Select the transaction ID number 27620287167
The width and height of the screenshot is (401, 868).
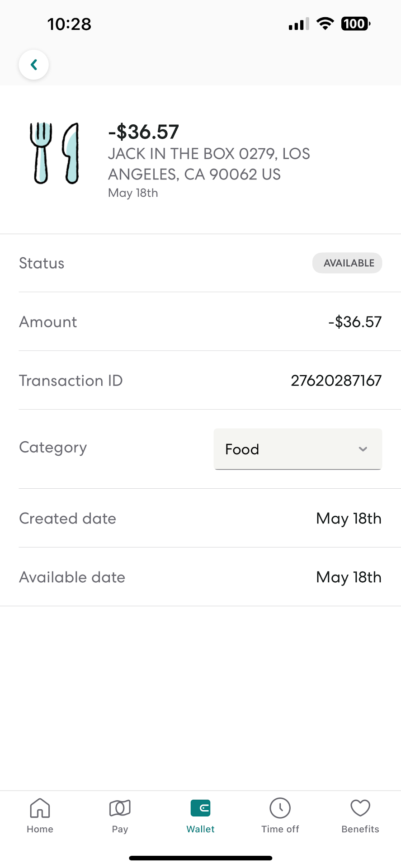point(336,381)
